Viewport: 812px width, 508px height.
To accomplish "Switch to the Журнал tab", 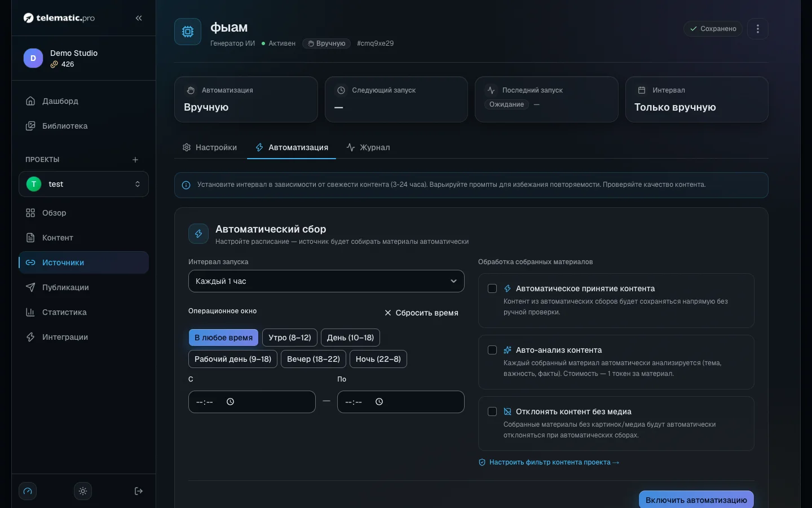I will (x=368, y=147).
